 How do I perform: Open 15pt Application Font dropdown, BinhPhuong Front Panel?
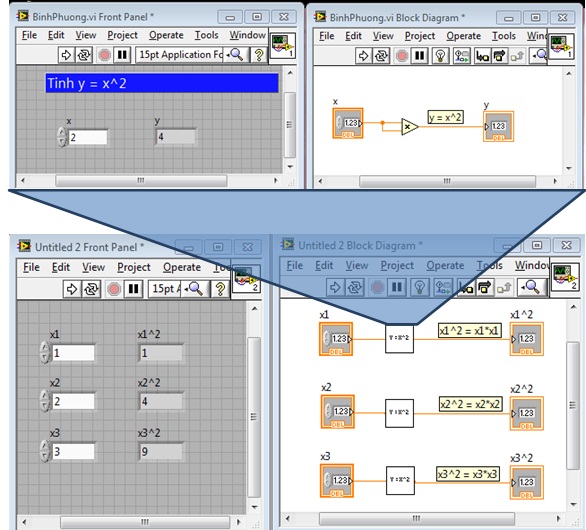[x=179, y=55]
